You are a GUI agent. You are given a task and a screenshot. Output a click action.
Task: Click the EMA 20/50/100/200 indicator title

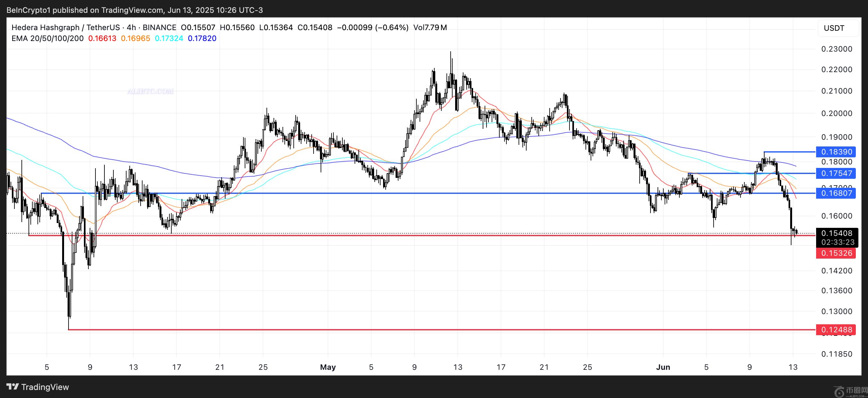pyautogui.click(x=47, y=38)
